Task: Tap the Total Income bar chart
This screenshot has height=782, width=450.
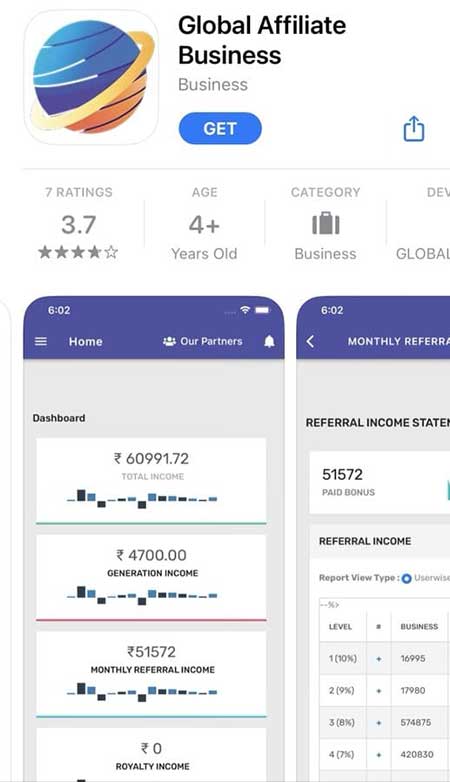Action: point(142,498)
